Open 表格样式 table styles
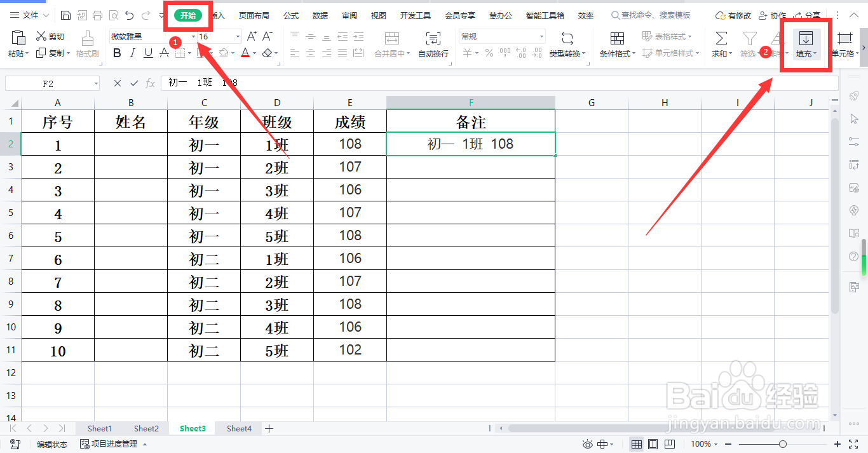868x453 pixels. tap(667, 36)
